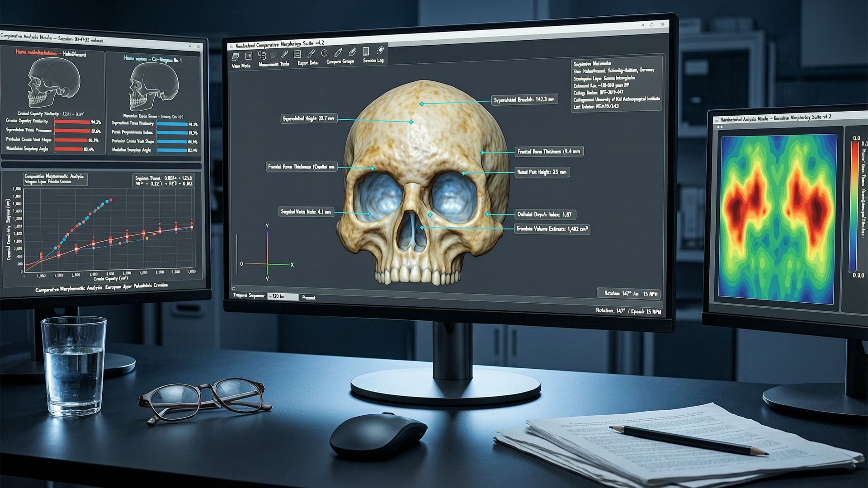Click the paperclip icon above Export Data
This screenshot has width=868, height=488.
[311, 53]
